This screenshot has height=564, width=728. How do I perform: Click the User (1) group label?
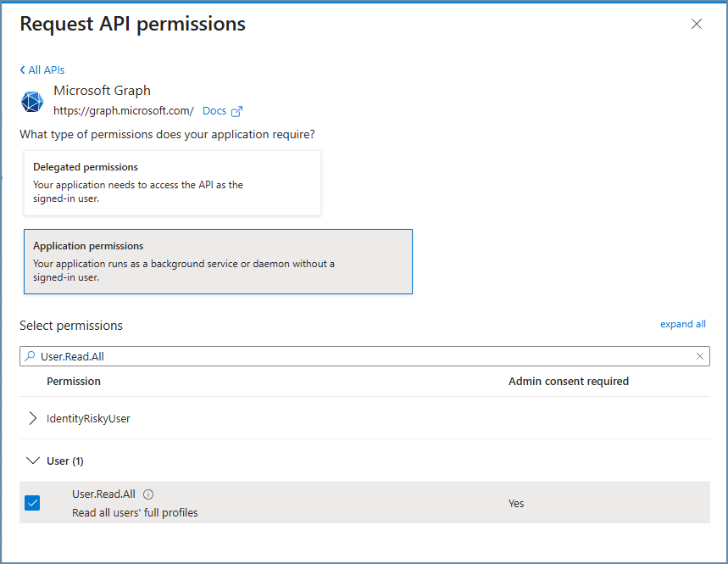(x=65, y=461)
